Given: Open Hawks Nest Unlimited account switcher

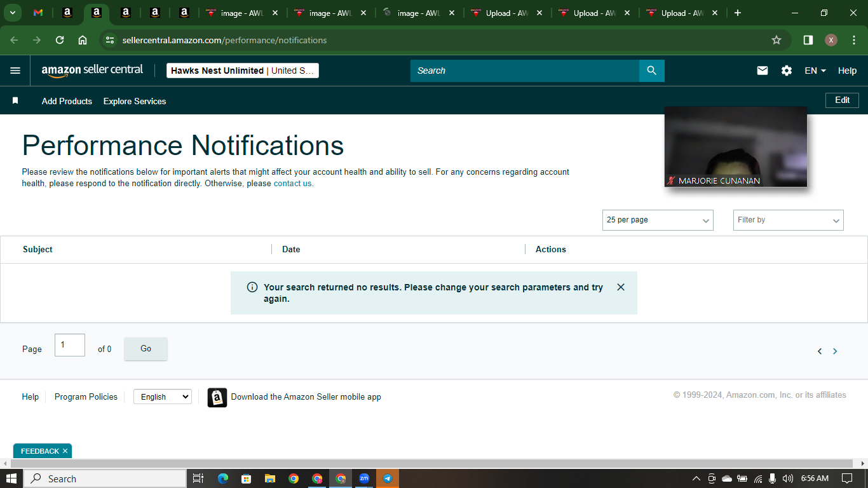Looking at the screenshot, I should tap(243, 71).
